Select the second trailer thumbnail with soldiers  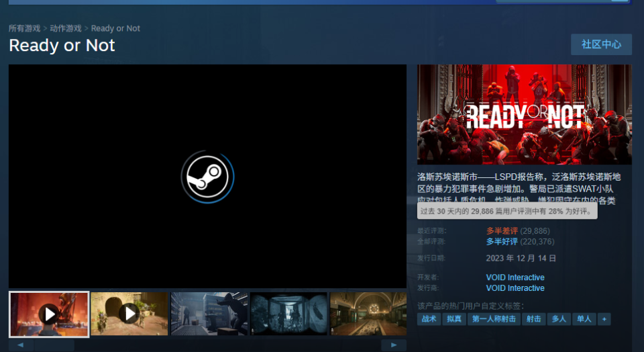(129, 314)
